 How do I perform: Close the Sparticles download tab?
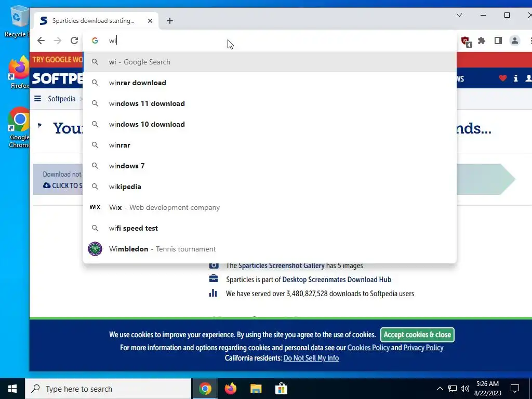150,21
